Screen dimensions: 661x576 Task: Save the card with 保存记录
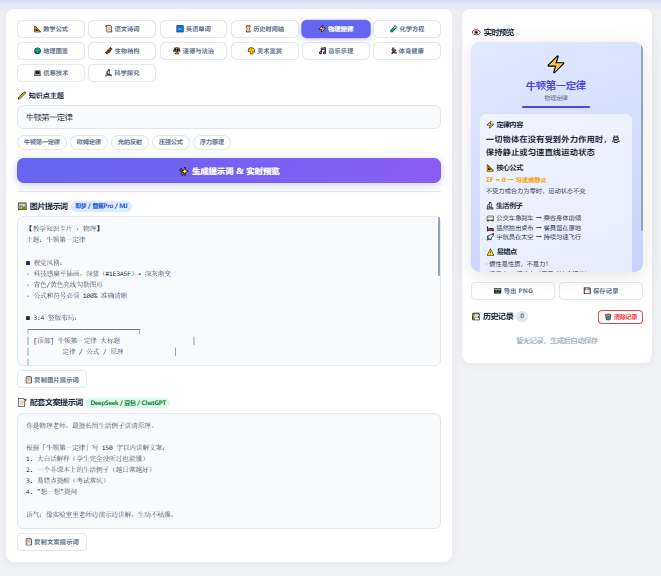point(601,291)
